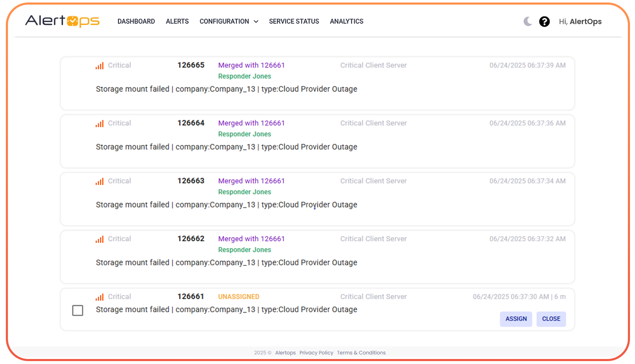The width and height of the screenshot is (635, 364).
Task: Click severity bars icon on alert 126665
Action: click(x=99, y=66)
